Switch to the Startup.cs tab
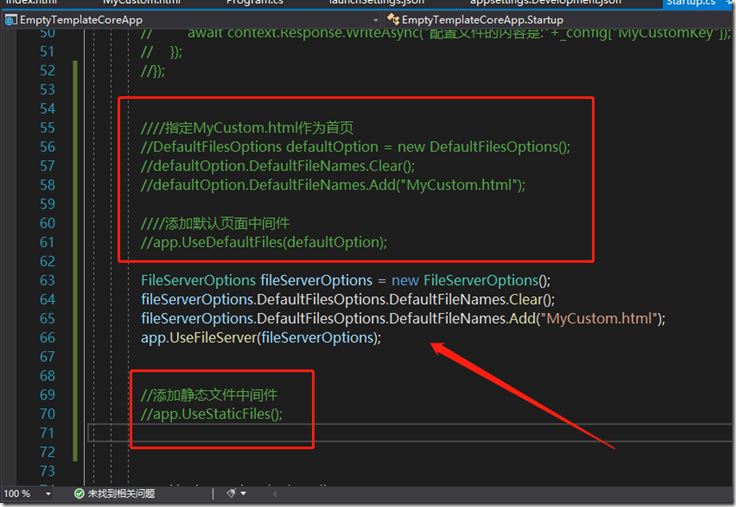Image resolution: width=736 pixels, height=507 pixels. pos(691,3)
